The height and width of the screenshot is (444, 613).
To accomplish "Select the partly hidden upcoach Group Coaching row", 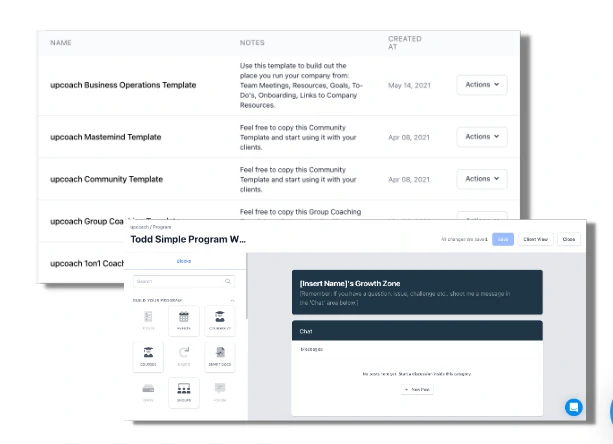I will coord(87,221).
